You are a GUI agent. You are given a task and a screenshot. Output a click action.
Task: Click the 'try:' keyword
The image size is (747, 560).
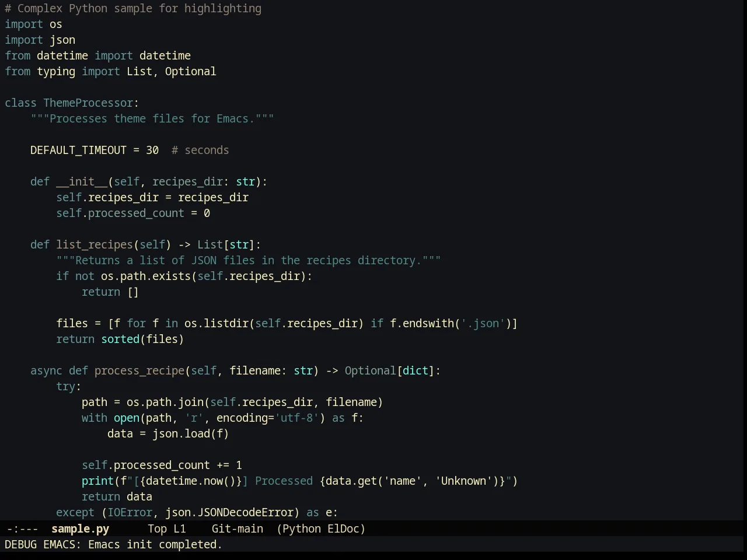click(69, 387)
